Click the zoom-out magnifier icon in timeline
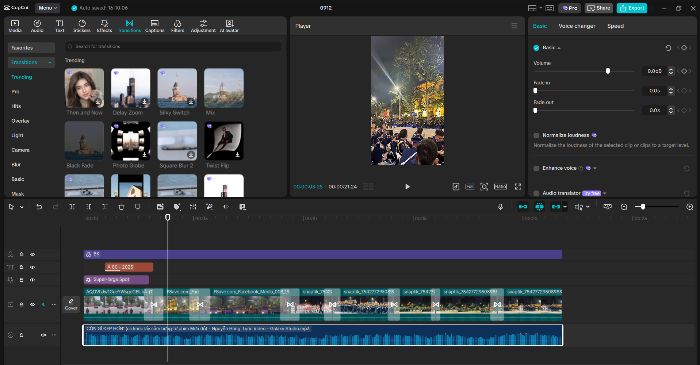Screen dimensions: 700x365 coord(624,207)
